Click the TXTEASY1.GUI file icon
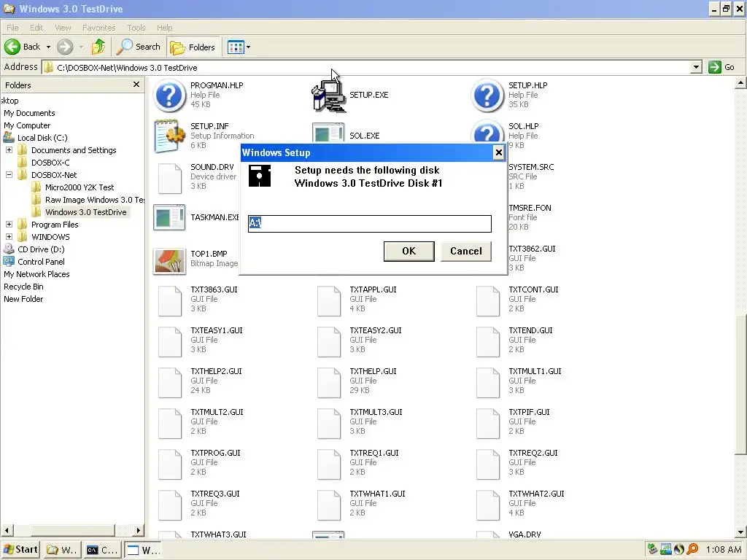 point(170,341)
